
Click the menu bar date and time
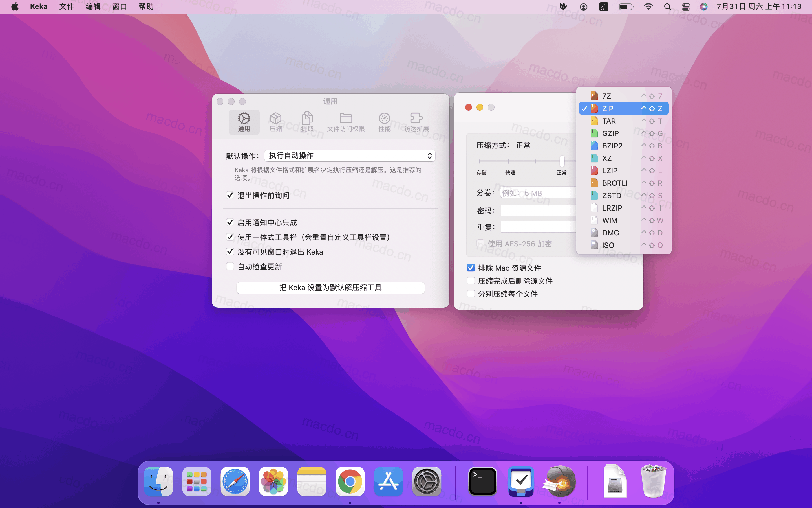759,7
